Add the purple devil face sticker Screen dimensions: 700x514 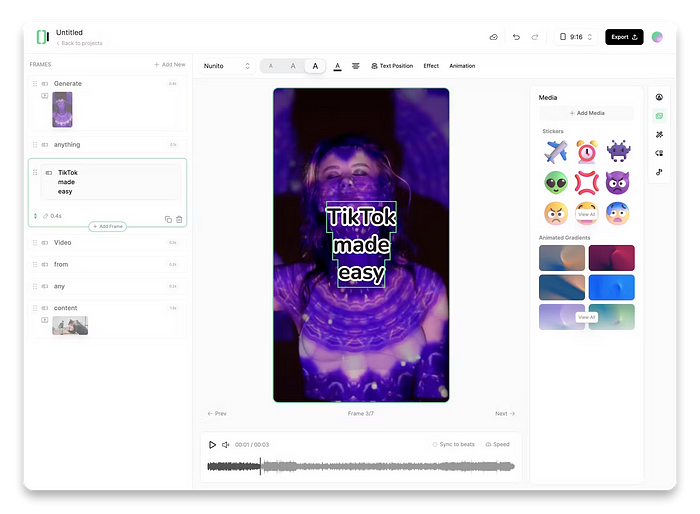(x=617, y=182)
